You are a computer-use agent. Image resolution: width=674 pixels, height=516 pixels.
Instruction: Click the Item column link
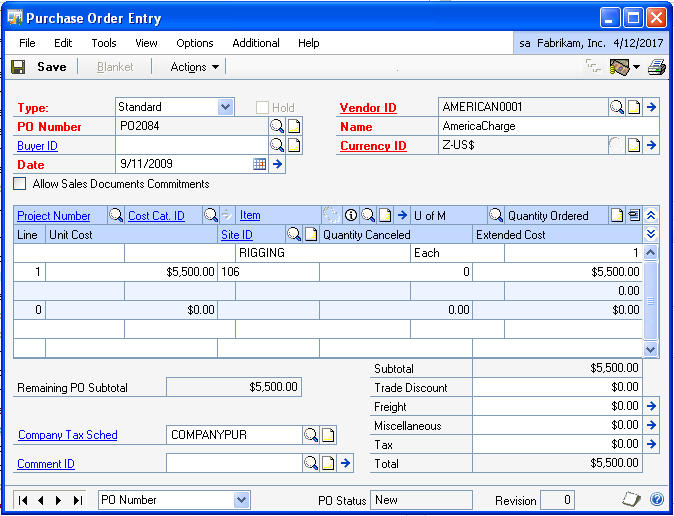[x=250, y=215]
